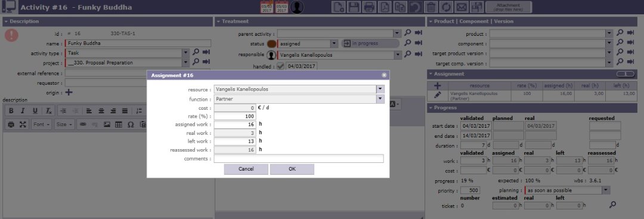Click the save (floppy disk) toolbar icon
This screenshot has width=644, height=219.
(x=354, y=7)
